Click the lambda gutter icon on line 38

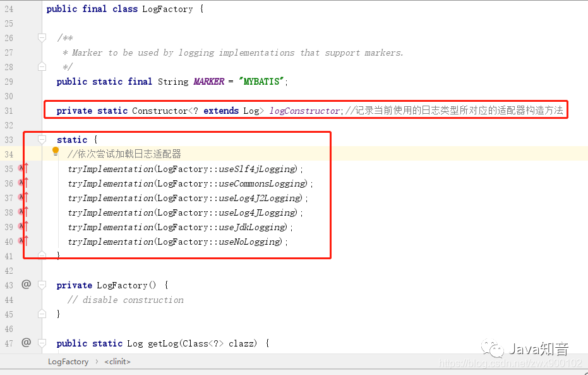coord(23,212)
